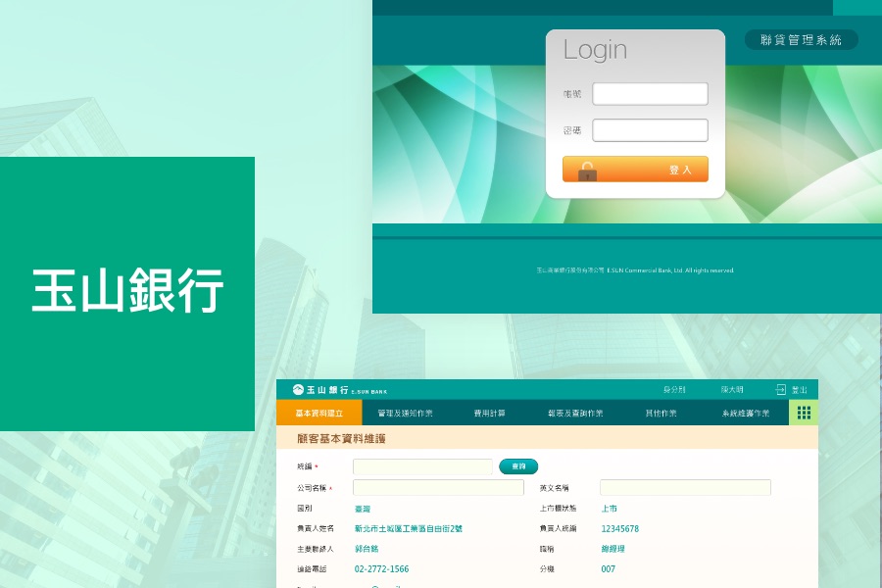
Task: Click the user name 陳大明
Action: 732,390
